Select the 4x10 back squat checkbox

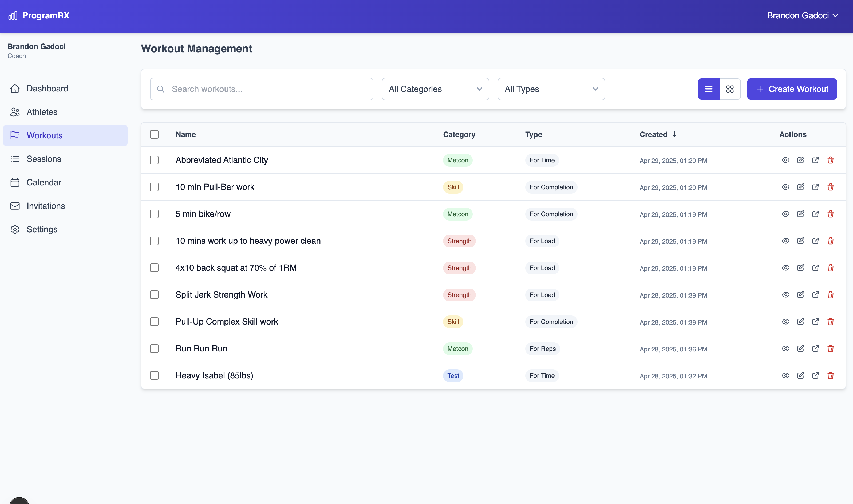[154, 268]
